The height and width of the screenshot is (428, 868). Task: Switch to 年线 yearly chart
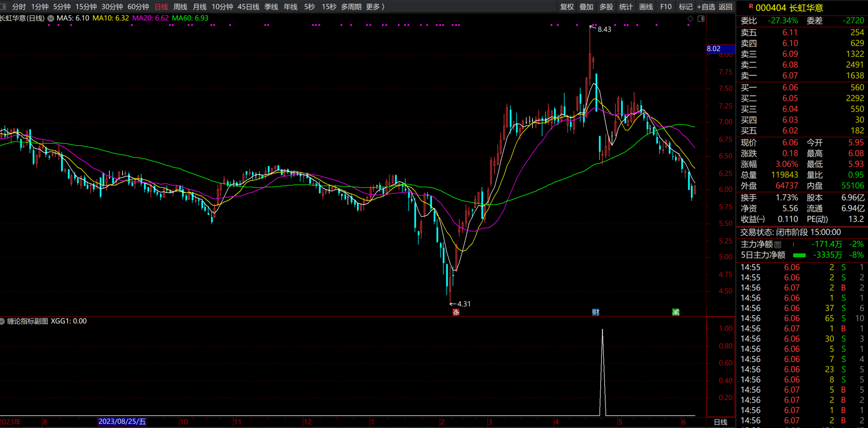tap(291, 7)
